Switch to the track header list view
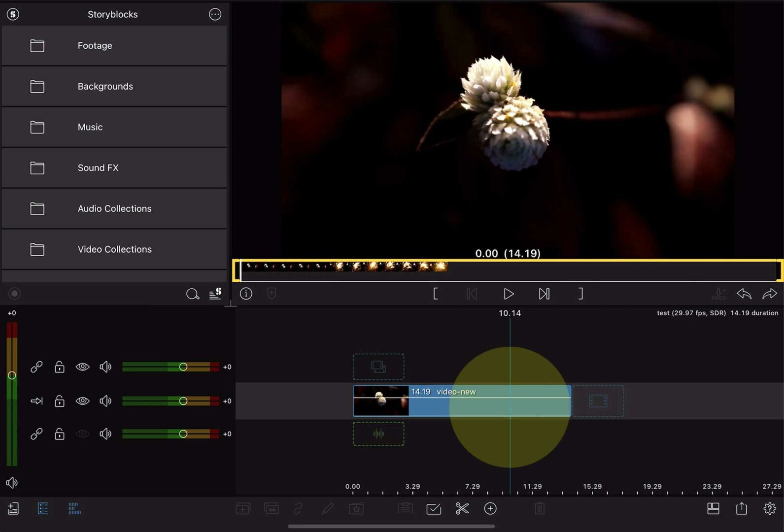 pos(43,509)
